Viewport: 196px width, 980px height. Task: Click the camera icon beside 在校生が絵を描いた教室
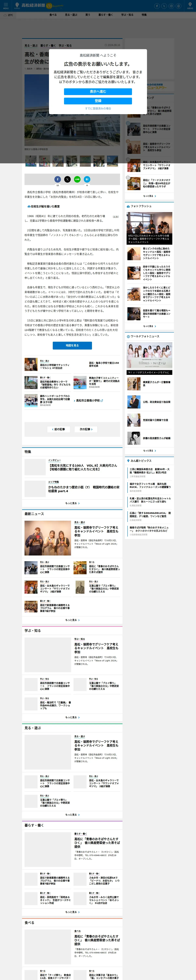[29, 207]
